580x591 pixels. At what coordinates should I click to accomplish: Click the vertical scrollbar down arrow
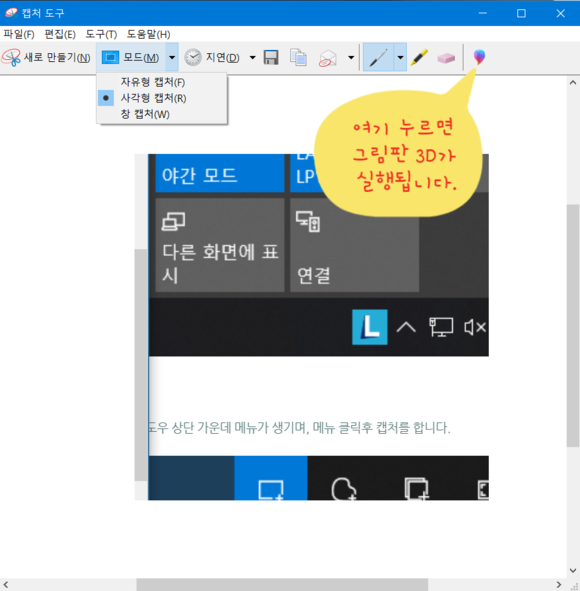(x=573, y=570)
